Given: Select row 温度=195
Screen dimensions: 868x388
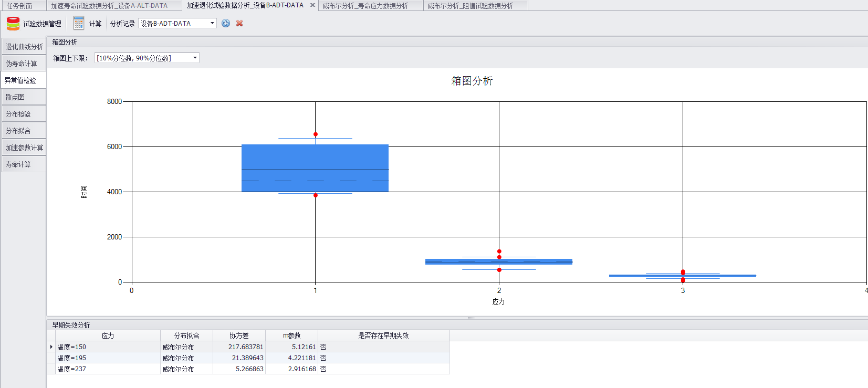Looking at the screenshot, I should 248,358.
